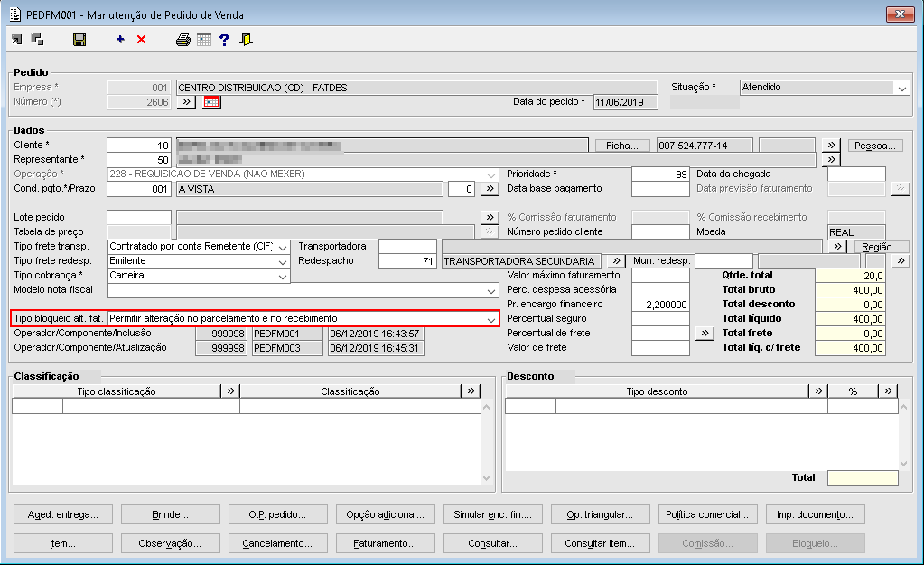Click lookup arrows next to Pessoa button

click(831, 145)
